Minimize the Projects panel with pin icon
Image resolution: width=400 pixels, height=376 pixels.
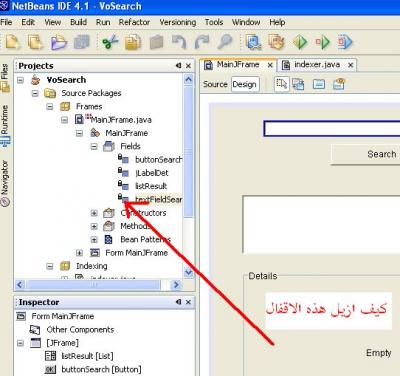[x=179, y=66]
